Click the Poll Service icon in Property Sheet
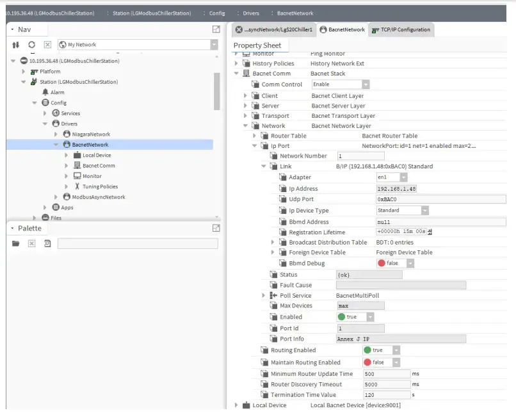516x420 pixels. coord(273,295)
